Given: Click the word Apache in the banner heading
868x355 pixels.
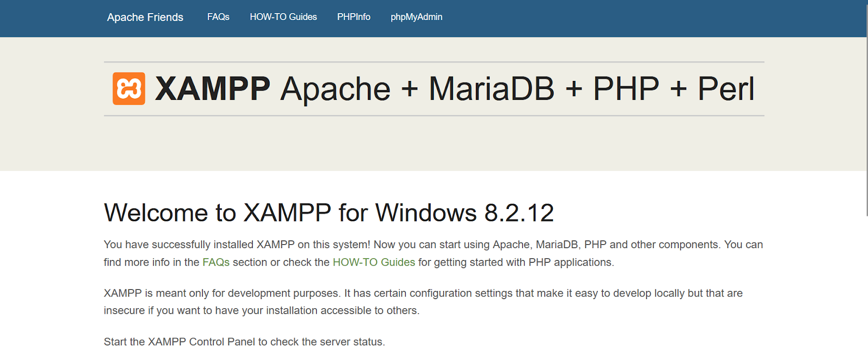Looking at the screenshot, I should pos(335,88).
